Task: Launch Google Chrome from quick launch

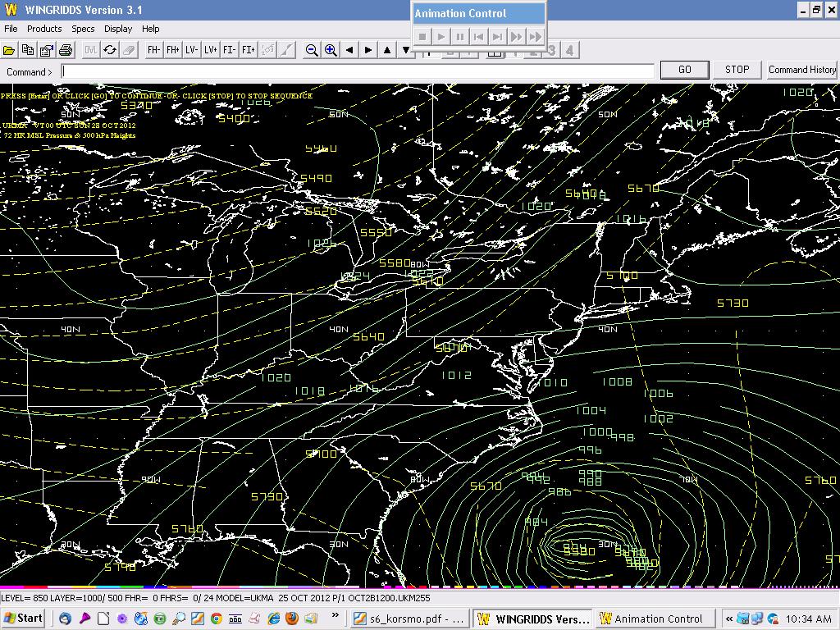Action: (217, 619)
